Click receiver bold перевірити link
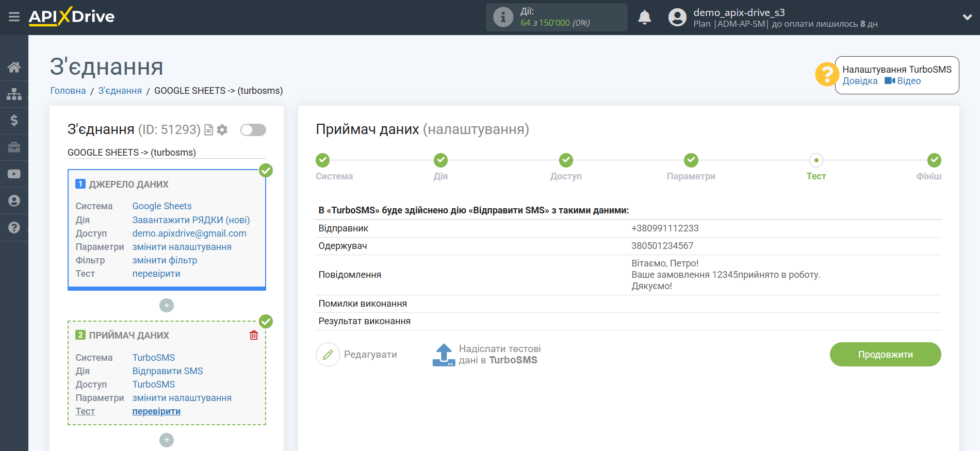 156,411
